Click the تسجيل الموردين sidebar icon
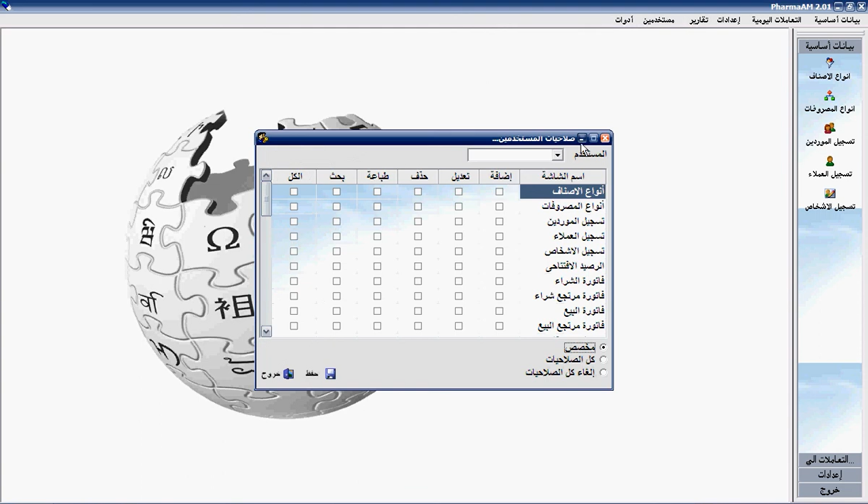This screenshot has width=868, height=504. [x=829, y=129]
